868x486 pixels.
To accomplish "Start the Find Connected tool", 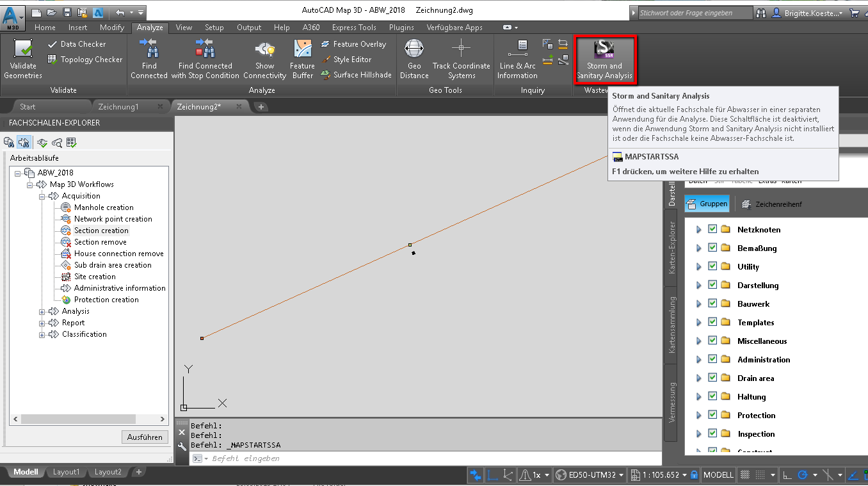I will 149,59.
